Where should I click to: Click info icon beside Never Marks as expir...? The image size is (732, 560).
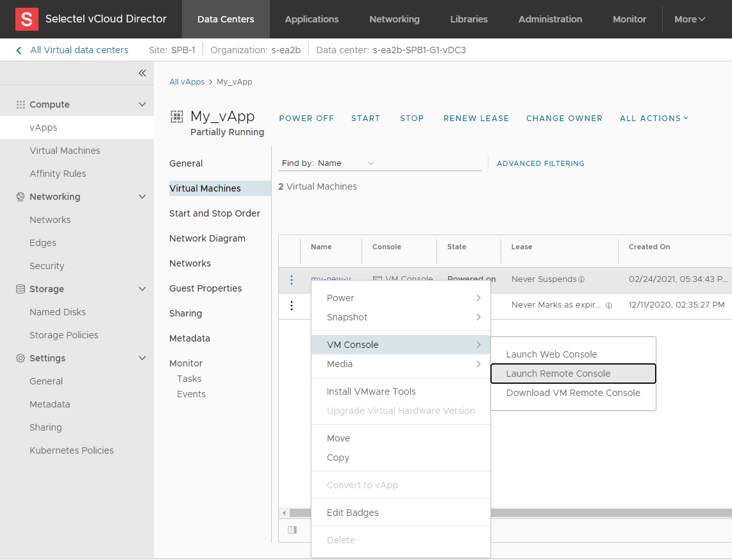(x=609, y=306)
